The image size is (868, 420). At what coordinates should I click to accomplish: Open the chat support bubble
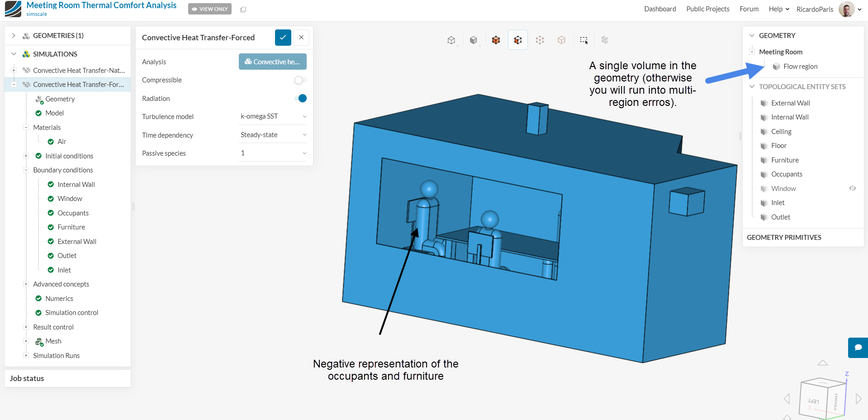[x=858, y=348]
